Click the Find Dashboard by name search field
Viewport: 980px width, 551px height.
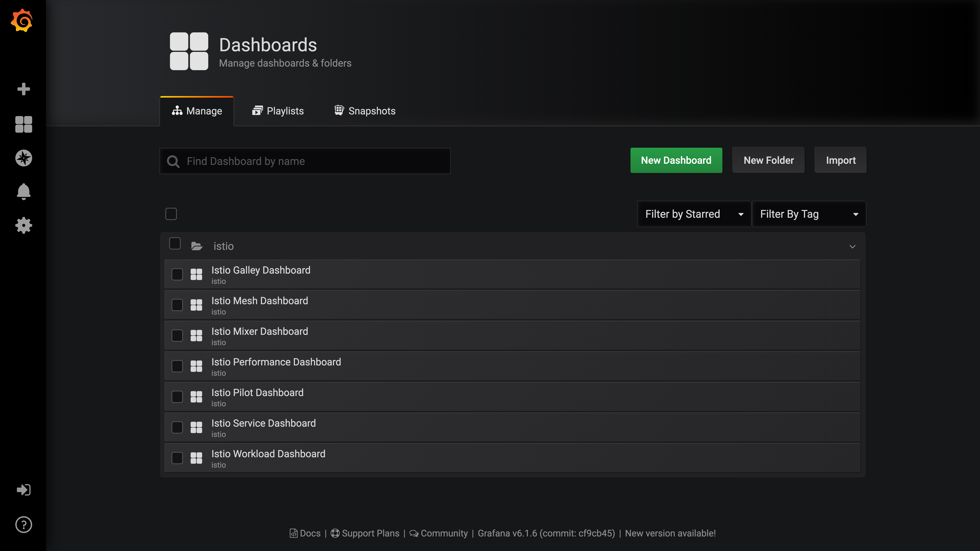click(x=305, y=161)
